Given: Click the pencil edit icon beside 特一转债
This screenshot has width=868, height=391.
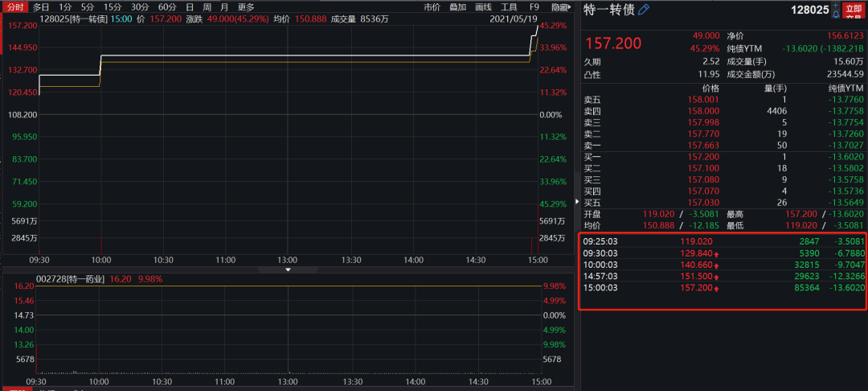Looking at the screenshot, I should (644, 10).
